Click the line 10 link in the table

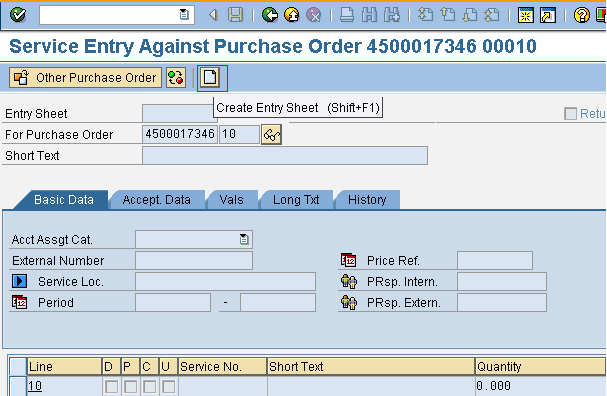coord(35,386)
